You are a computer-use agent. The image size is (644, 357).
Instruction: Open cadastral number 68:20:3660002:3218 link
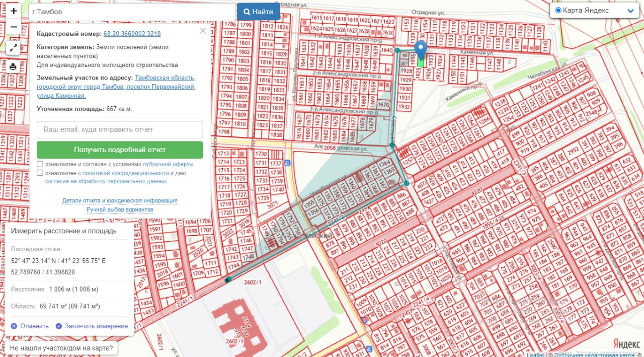132,34
